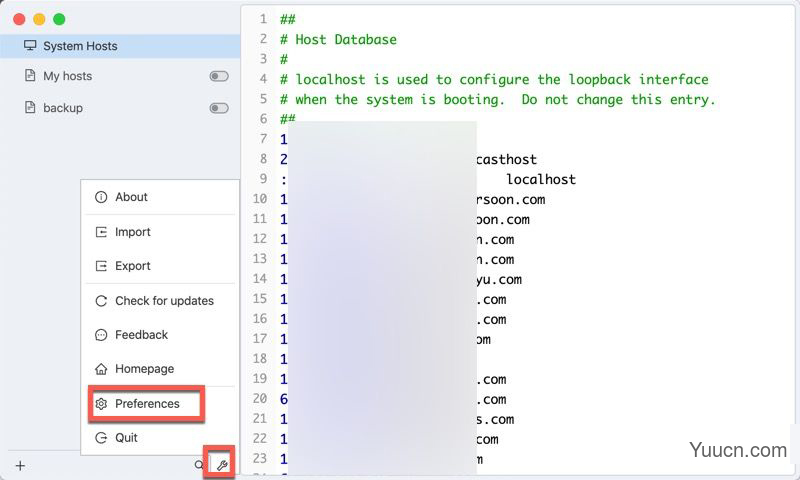Viewport: 800px width, 480px height.
Task: Click the wrench settings icon
Action: click(222, 465)
